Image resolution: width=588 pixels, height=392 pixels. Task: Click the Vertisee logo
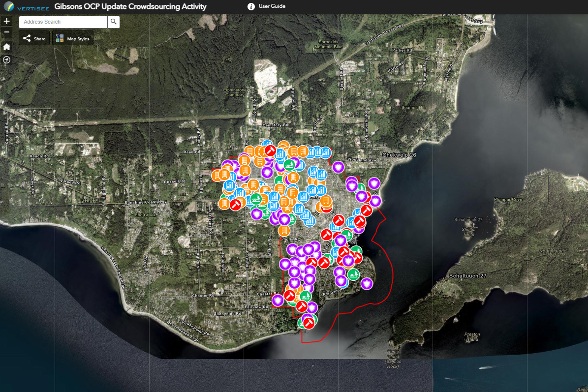click(x=26, y=7)
